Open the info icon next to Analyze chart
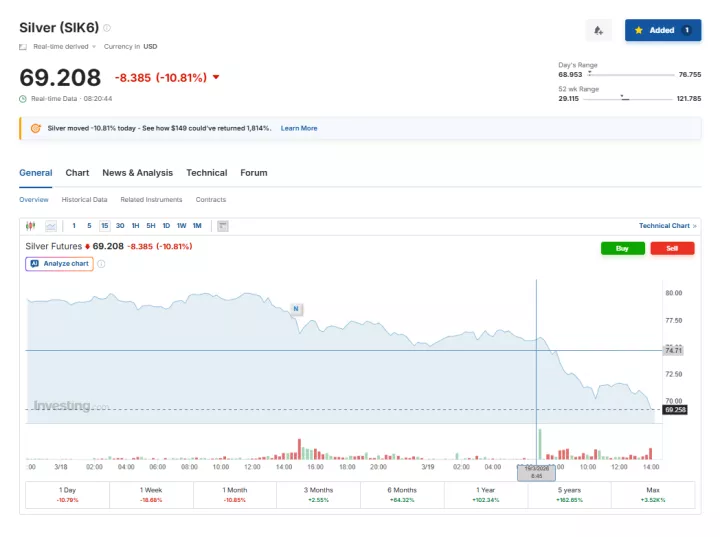Viewport: 720px width, 537px height. coord(101,264)
